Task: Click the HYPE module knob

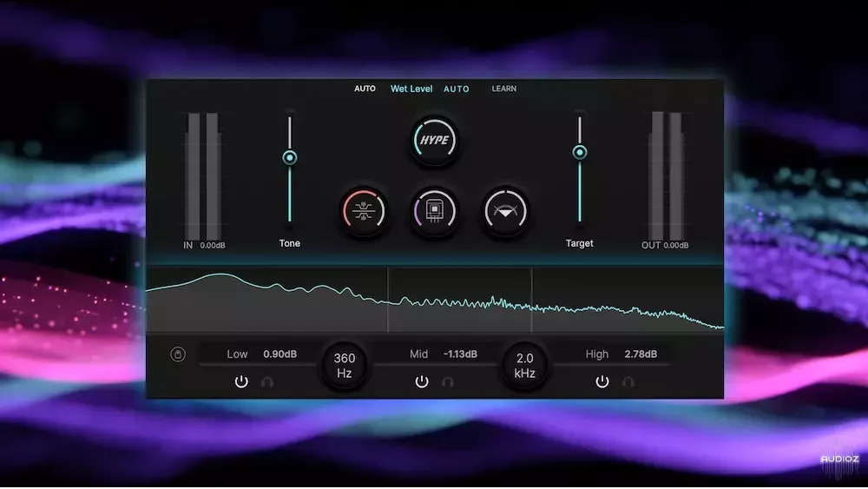Action: tap(435, 140)
